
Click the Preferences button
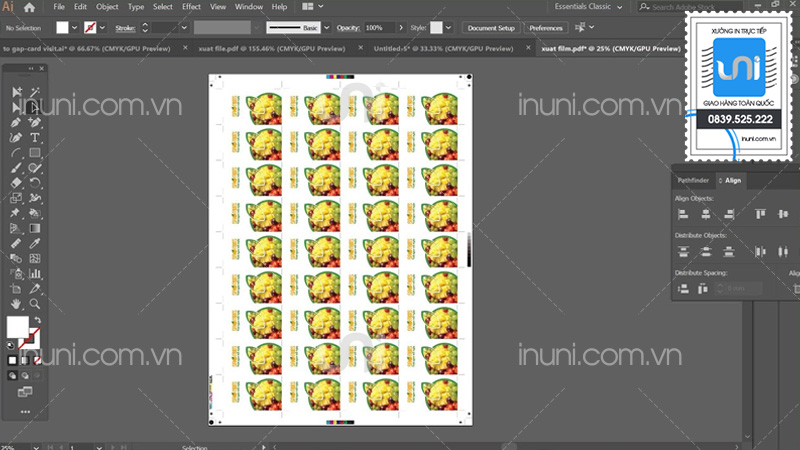(546, 28)
